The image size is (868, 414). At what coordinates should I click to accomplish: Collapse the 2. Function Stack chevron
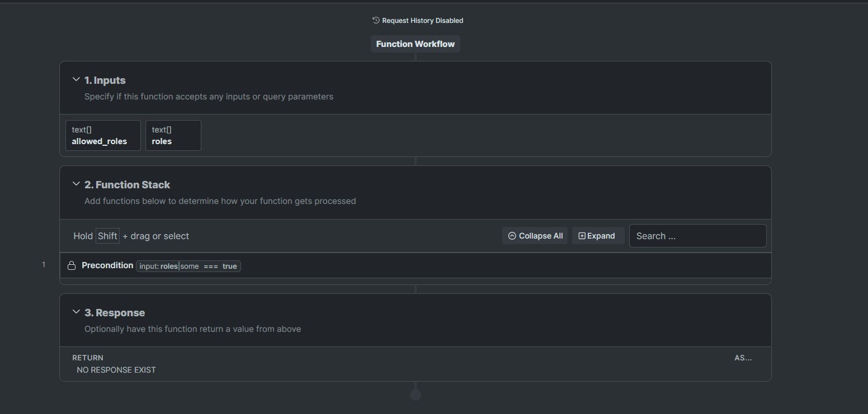click(76, 184)
